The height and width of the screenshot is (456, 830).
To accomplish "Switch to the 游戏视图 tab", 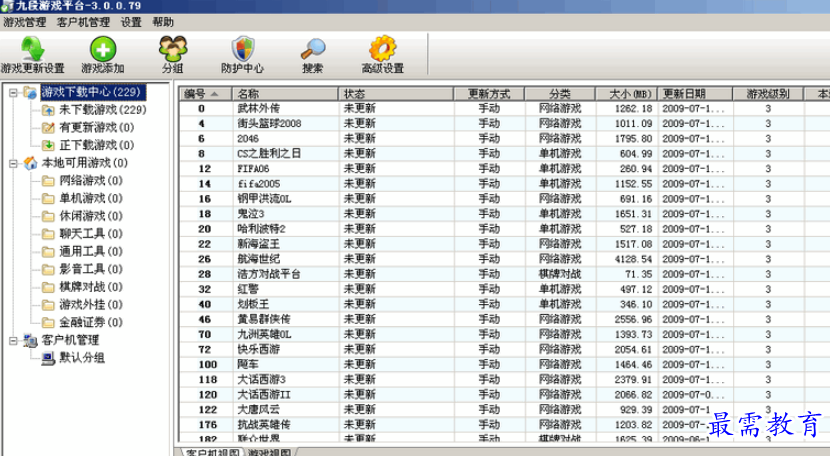I will 270,452.
